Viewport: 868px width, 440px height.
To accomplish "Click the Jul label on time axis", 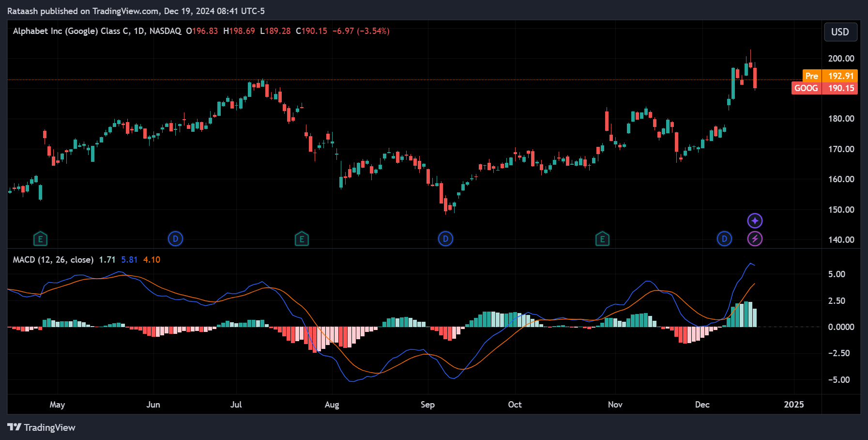I will [x=236, y=405].
